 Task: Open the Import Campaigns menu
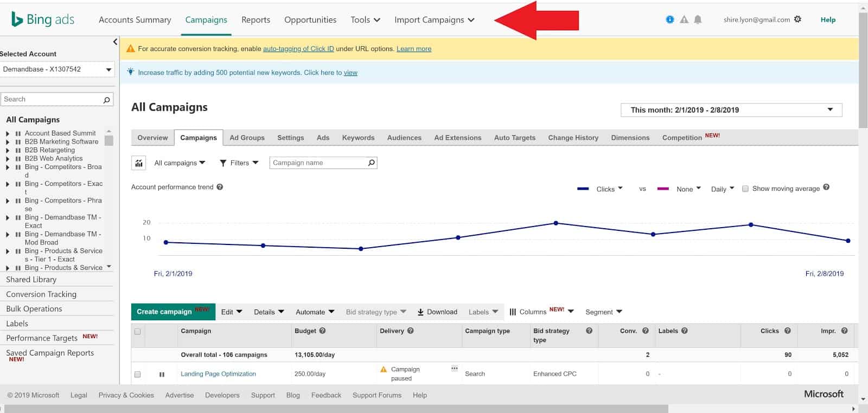(435, 20)
